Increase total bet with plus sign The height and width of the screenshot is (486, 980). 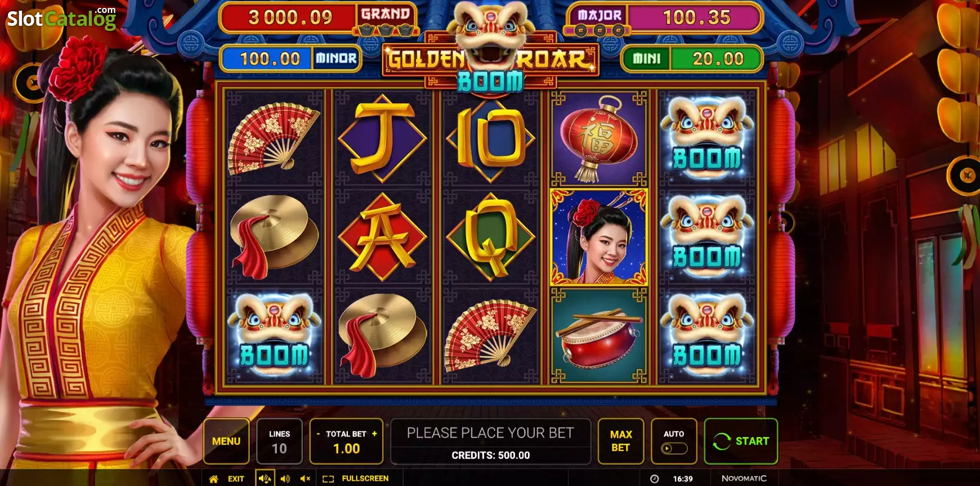tap(374, 434)
